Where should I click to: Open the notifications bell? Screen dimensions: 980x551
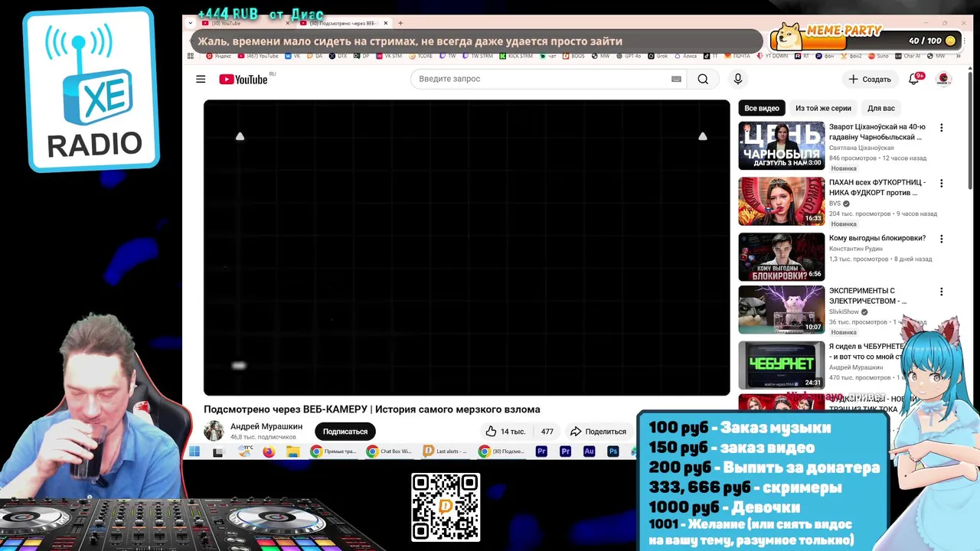tap(913, 79)
